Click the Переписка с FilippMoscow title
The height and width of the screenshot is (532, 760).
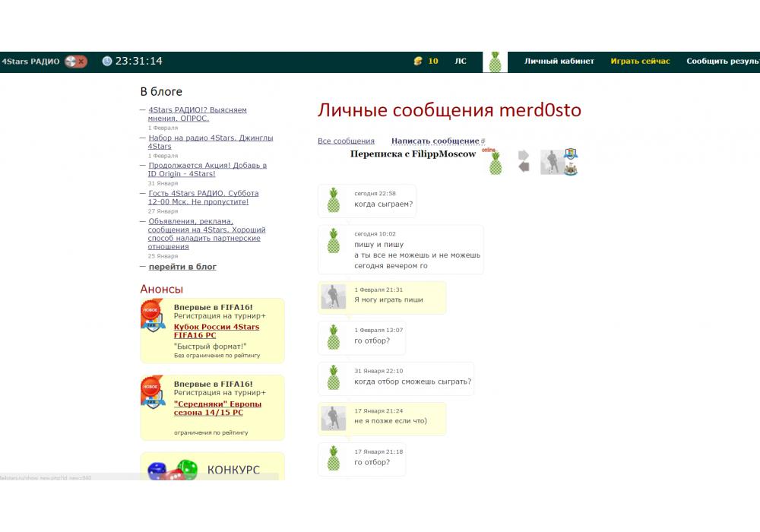(x=413, y=154)
